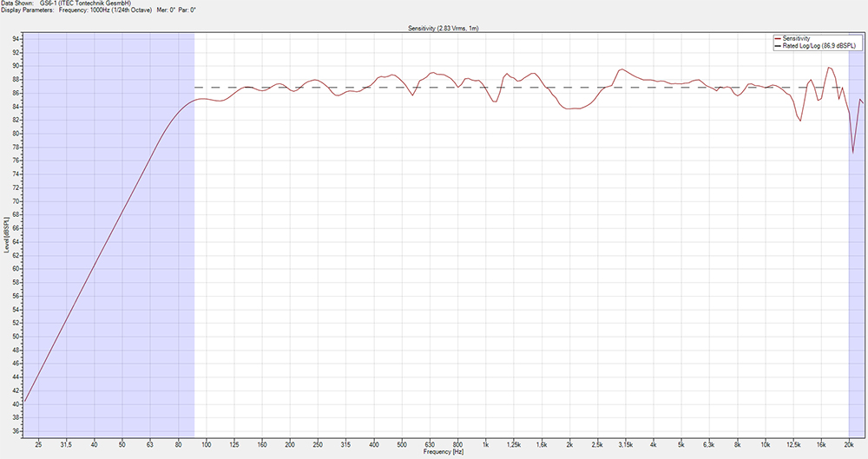The height and width of the screenshot is (459, 868).
Task: Click the chart title Sensitivity (2.83 Vrms, 1m)
Action: tap(444, 29)
